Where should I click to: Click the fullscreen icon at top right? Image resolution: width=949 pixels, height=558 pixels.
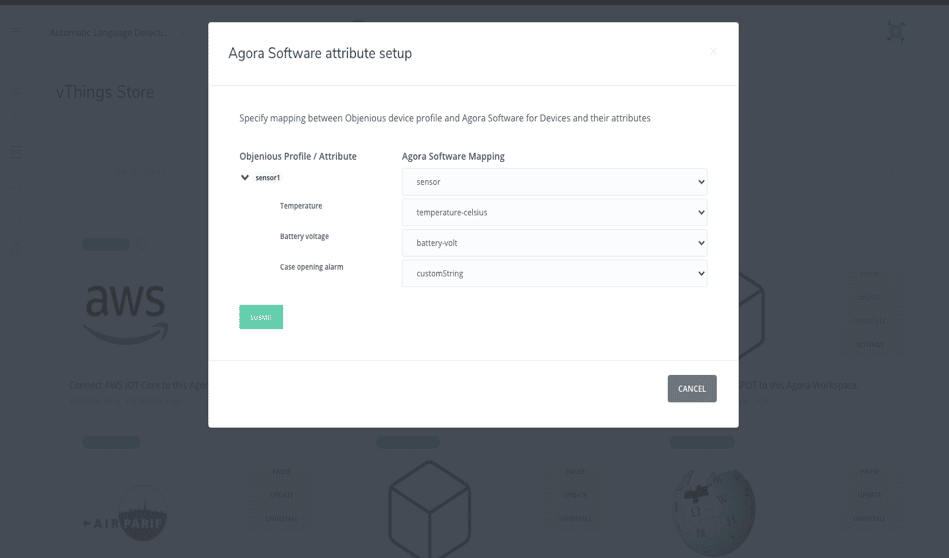point(896,31)
